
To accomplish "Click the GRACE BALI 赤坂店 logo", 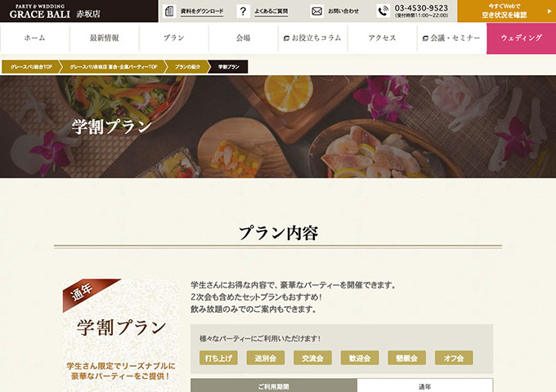I will 55,11.
